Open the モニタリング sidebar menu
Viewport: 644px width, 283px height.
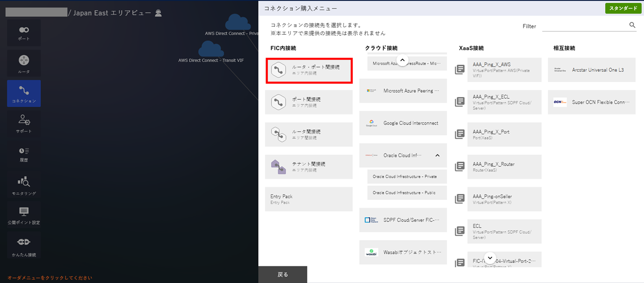pyautogui.click(x=24, y=185)
